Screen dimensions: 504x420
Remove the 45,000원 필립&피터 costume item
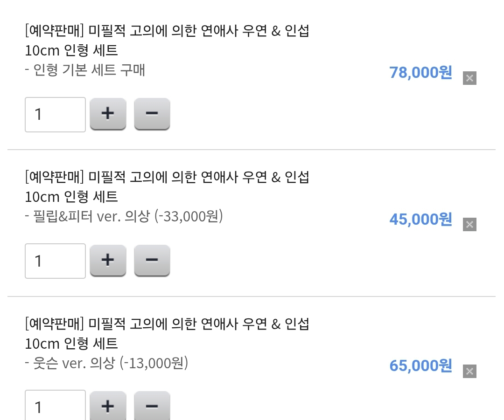click(x=469, y=225)
